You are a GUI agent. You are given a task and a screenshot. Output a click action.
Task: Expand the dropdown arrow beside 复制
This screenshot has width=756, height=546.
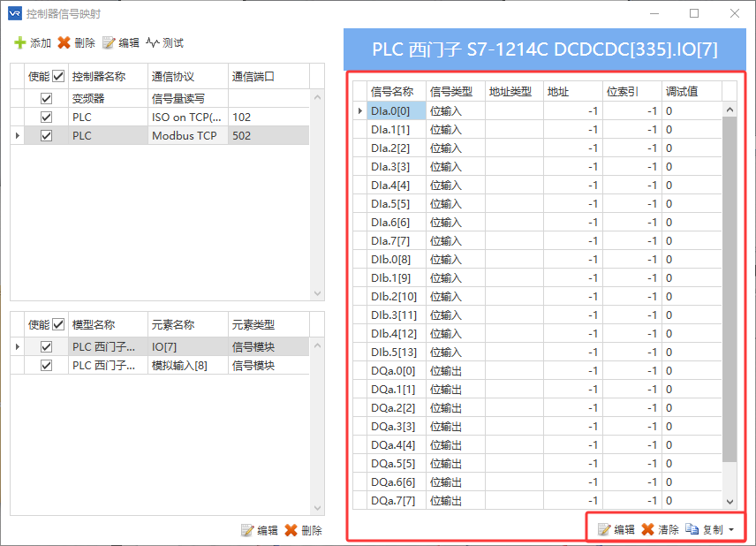coord(731,529)
